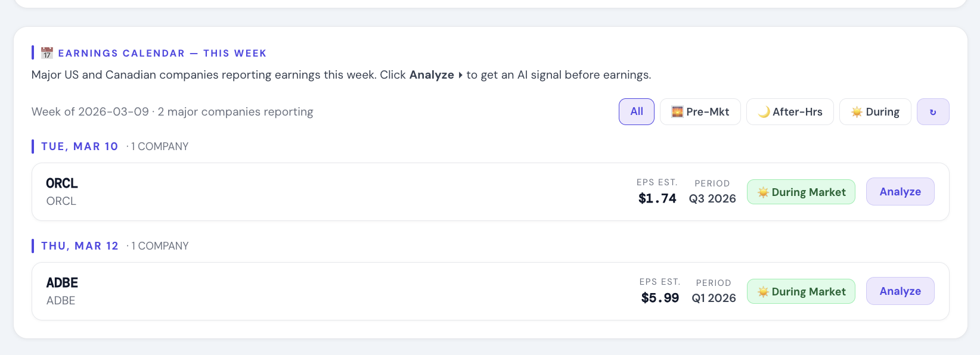Screen dimensions: 980x355
Task: Toggle the Pre-Mkt earnings filter
Action: point(700,111)
